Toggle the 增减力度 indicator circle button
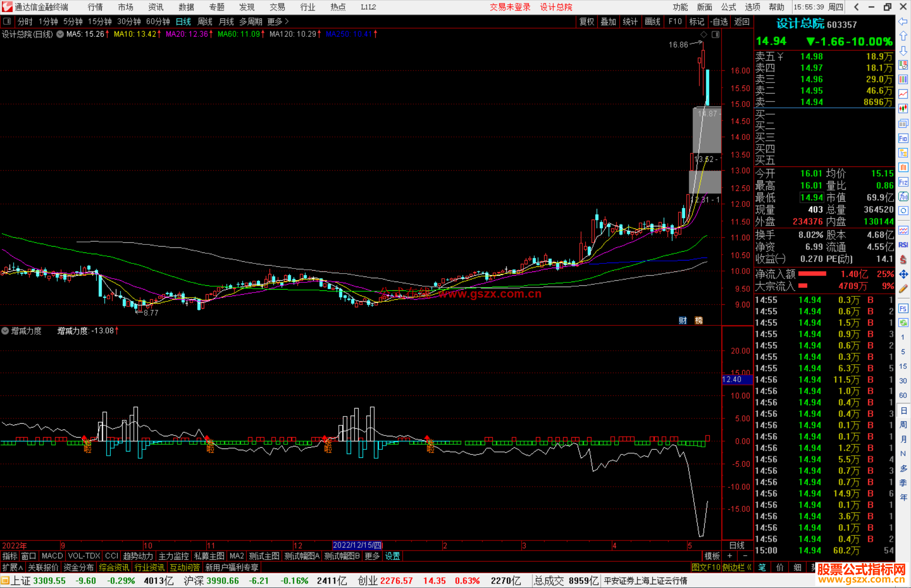 click(x=5, y=331)
